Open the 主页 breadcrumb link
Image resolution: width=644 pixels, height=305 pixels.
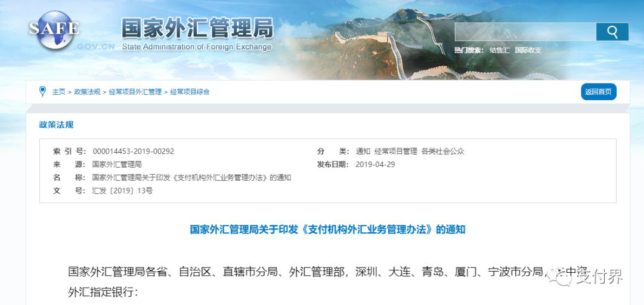click(58, 92)
